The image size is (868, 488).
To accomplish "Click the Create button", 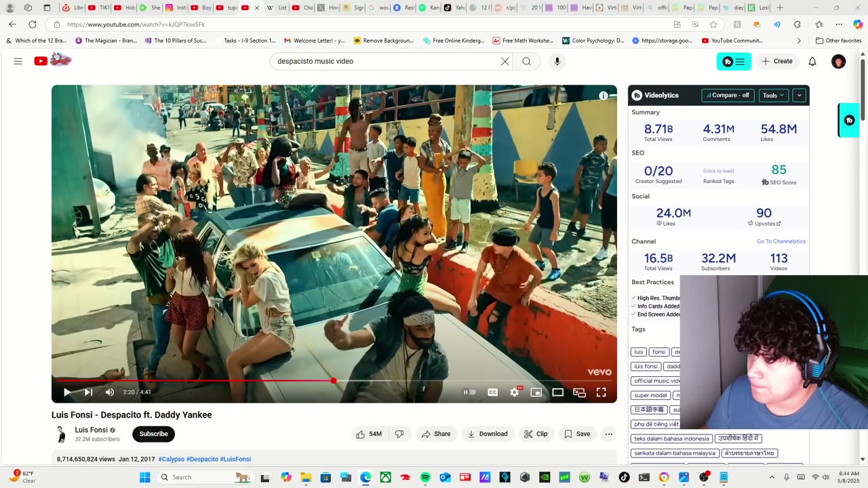I will click(776, 61).
